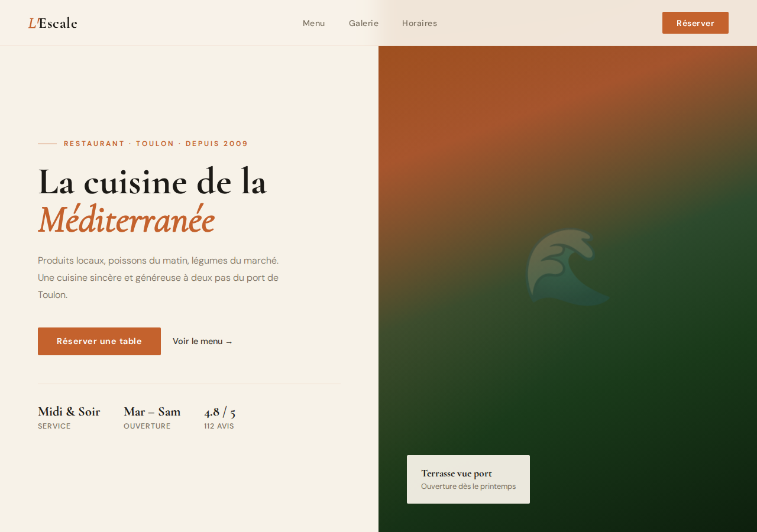Click the Midi & Soir service stat

(69, 411)
